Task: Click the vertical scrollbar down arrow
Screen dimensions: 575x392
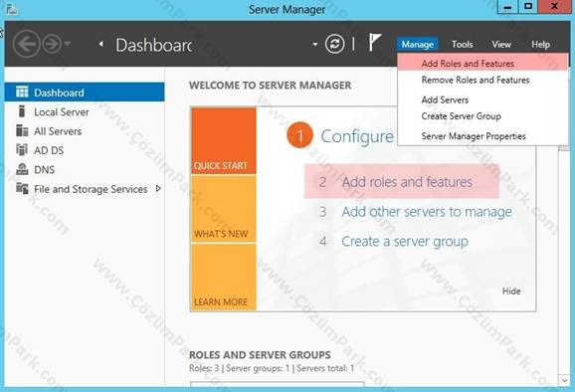Action: (565, 381)
